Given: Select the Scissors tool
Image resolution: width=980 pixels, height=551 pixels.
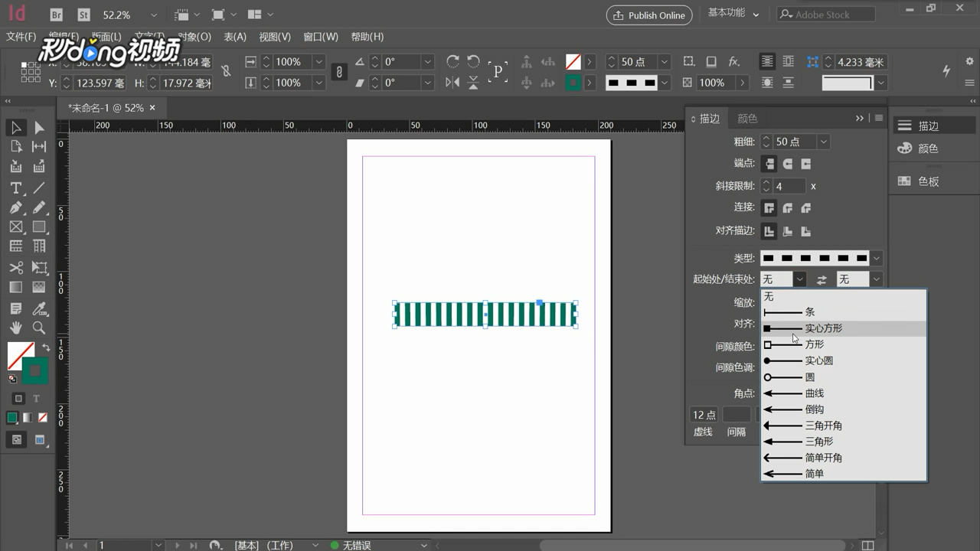Looking at the screenshot, I should (16, 268).
